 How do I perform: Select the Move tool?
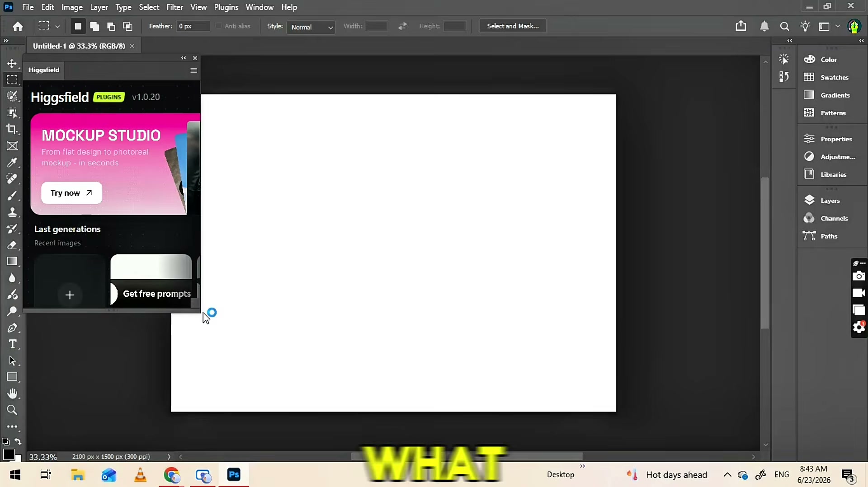click(x=12, y=63)
